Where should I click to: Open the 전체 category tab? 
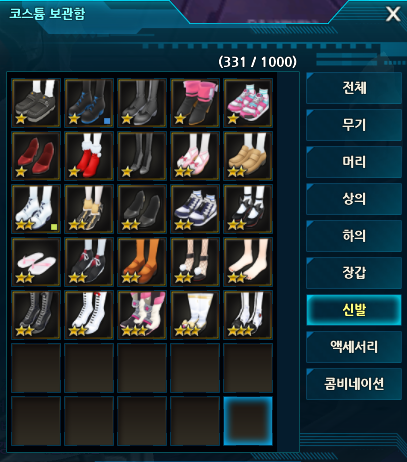click(x=354, y=88)
